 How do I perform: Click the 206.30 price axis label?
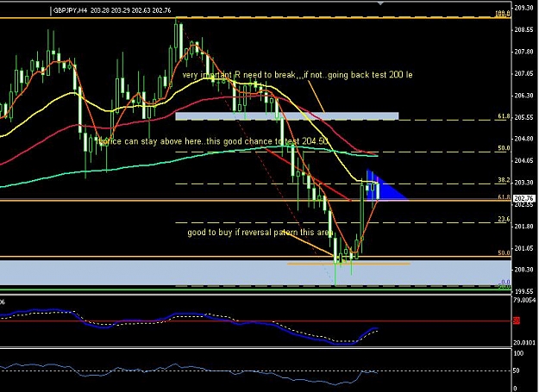coord(524,96)
